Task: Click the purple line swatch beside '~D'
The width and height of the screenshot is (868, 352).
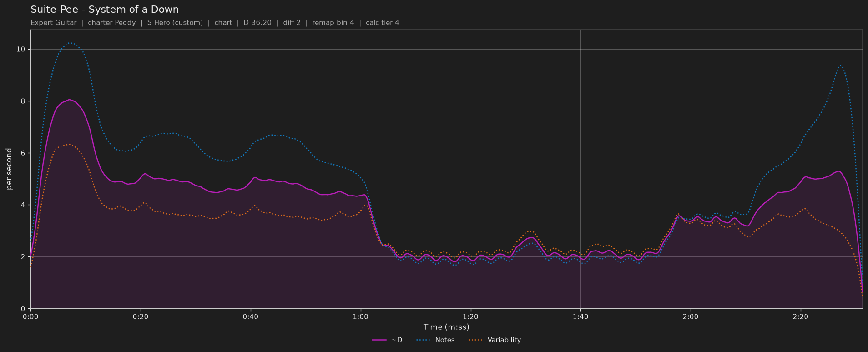Action: 379,340
